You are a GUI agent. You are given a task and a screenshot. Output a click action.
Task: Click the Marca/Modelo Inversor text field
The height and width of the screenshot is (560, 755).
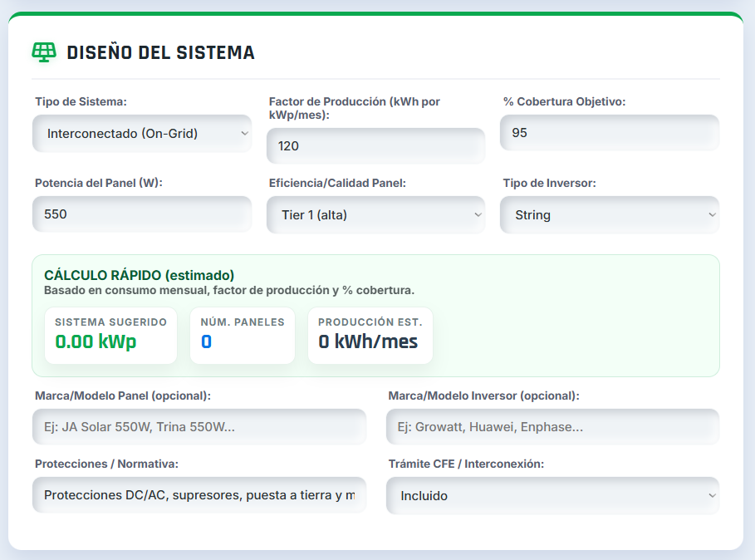(x=552, y=427)
